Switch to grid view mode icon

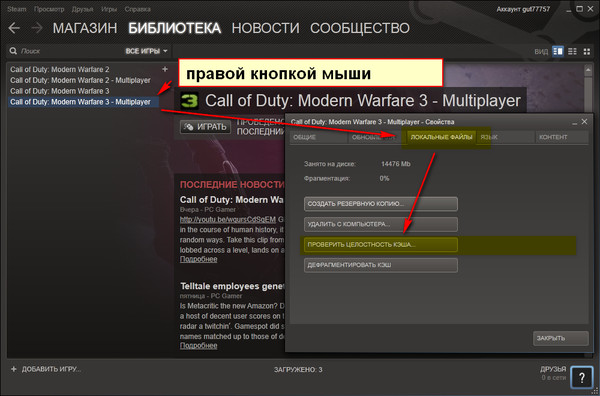coord(587,51)
